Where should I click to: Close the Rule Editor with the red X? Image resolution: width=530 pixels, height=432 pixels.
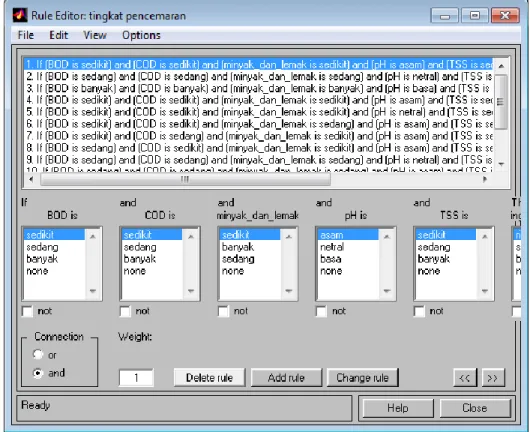pyautogui.click(x=505, y=16)
